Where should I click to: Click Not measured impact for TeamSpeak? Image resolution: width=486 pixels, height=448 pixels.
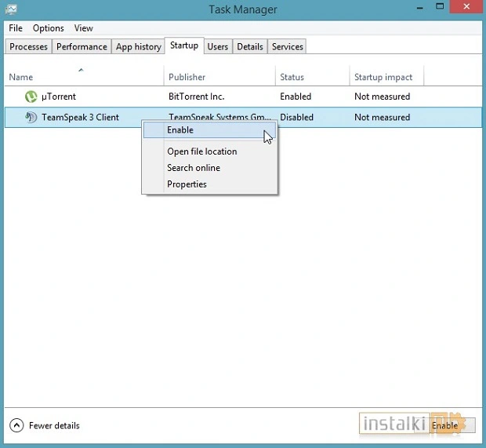point(383,117)
